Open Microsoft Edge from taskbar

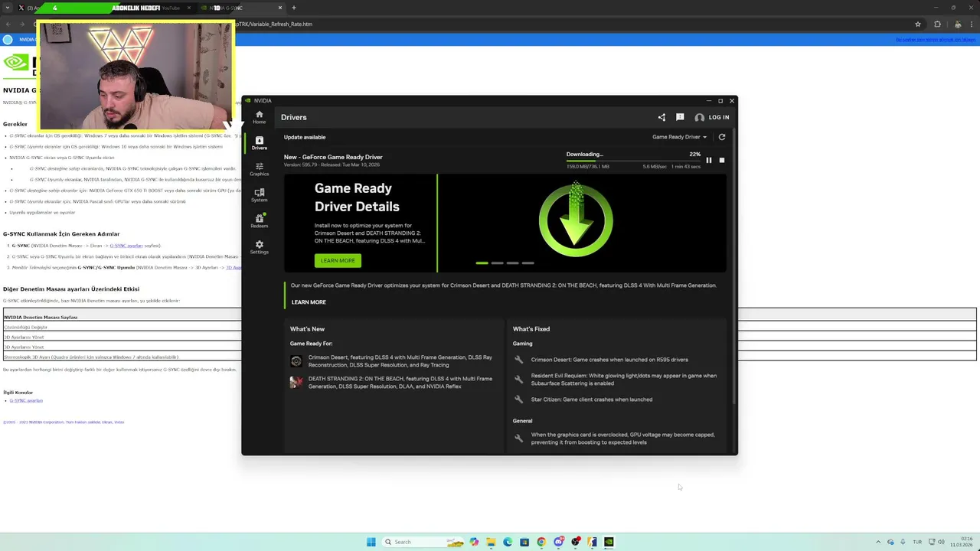point(508,542)
